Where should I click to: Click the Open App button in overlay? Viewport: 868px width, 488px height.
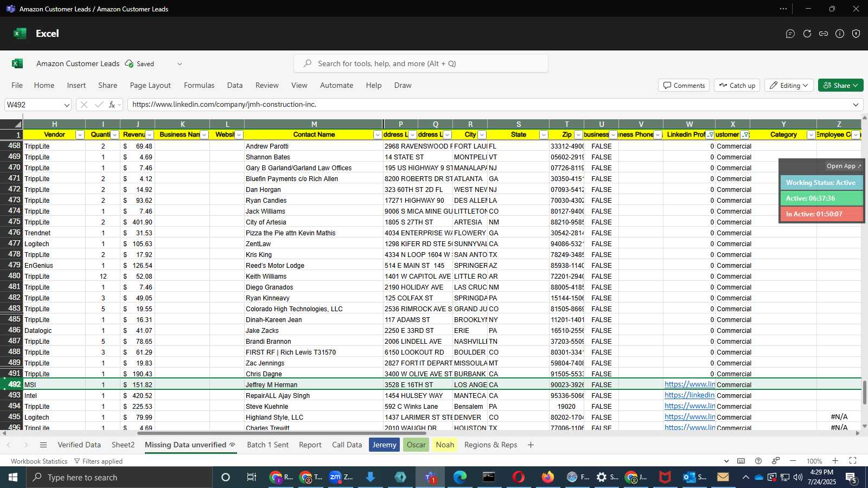tap(844, 166)
